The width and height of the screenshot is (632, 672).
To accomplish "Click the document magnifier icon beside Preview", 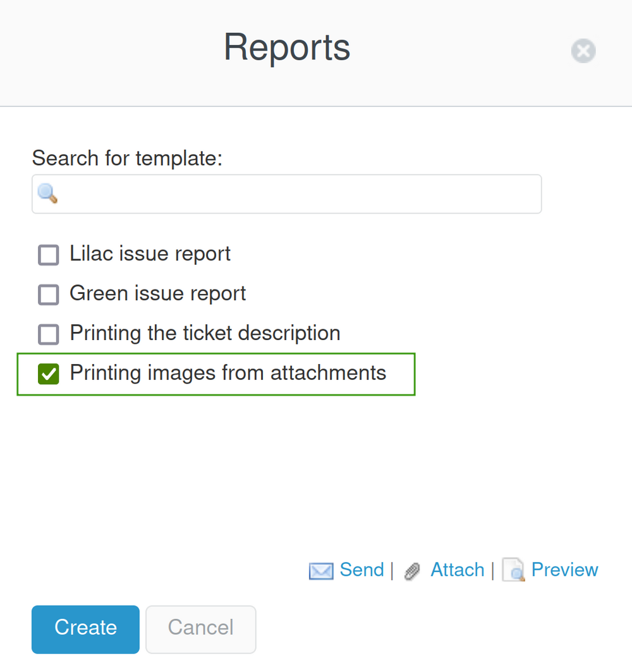I will [x=513, y=570].
